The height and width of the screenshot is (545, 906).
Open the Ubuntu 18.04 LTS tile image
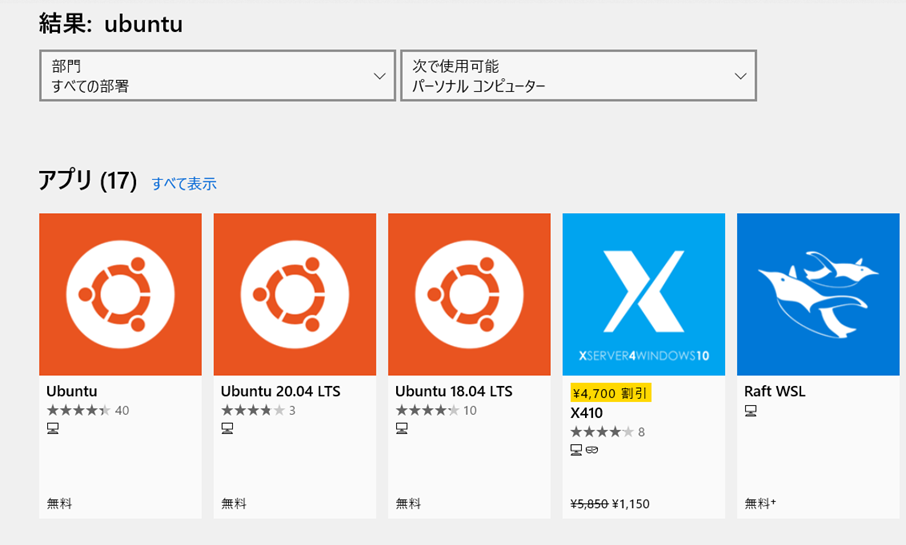point(469,294)
